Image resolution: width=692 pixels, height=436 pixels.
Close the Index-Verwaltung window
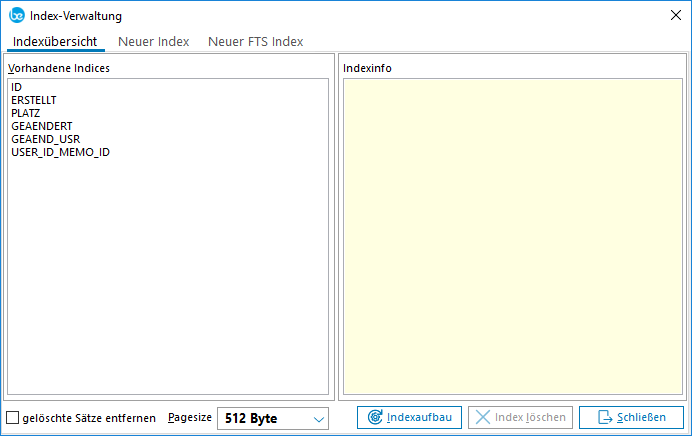tap(673, 15)
